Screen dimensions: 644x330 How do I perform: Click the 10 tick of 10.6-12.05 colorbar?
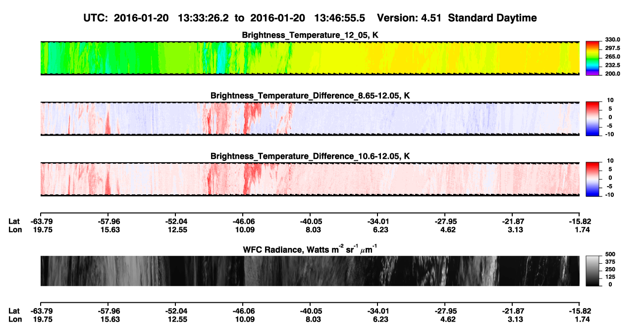click(610, 160)
